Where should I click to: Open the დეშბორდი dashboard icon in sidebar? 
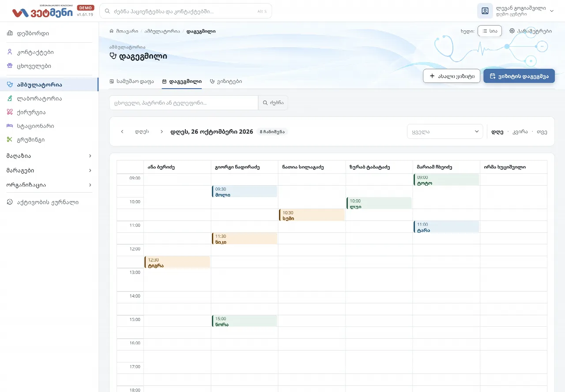point(10,33)
